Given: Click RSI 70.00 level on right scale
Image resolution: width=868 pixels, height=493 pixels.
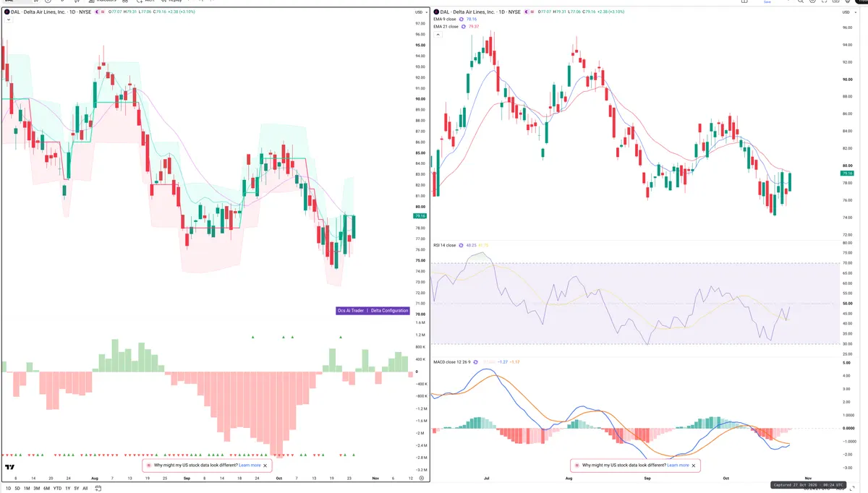Looking at the screenshot, I should (848, 263).
